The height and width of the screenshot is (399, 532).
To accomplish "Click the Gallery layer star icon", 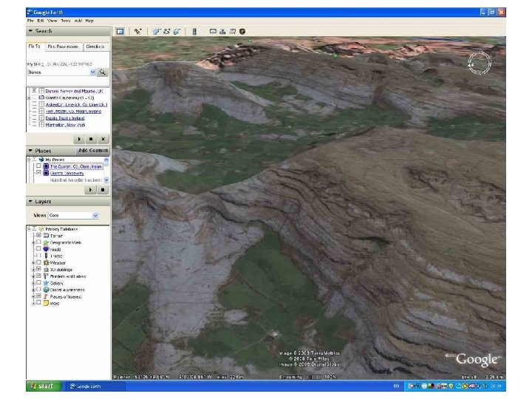I will (47, 283).
